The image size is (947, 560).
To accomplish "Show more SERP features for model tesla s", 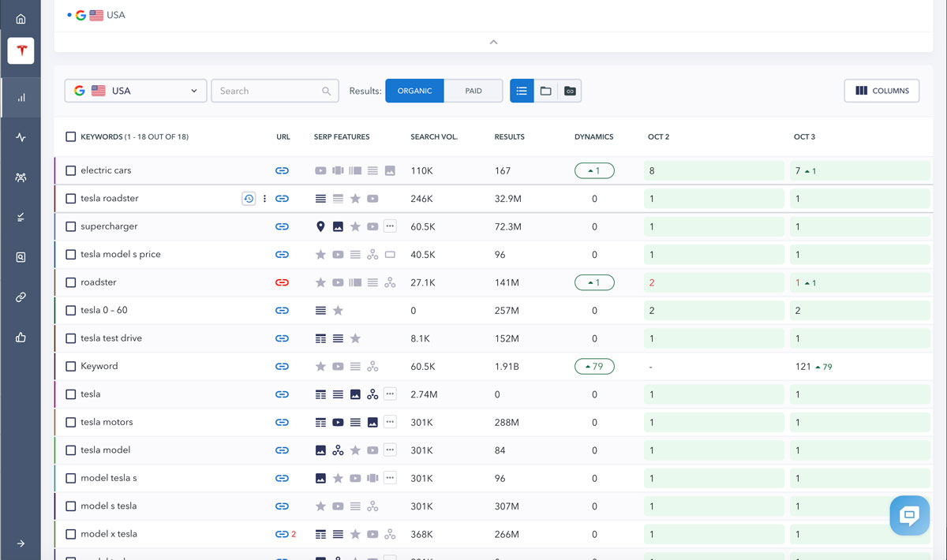I will (390, 478).
